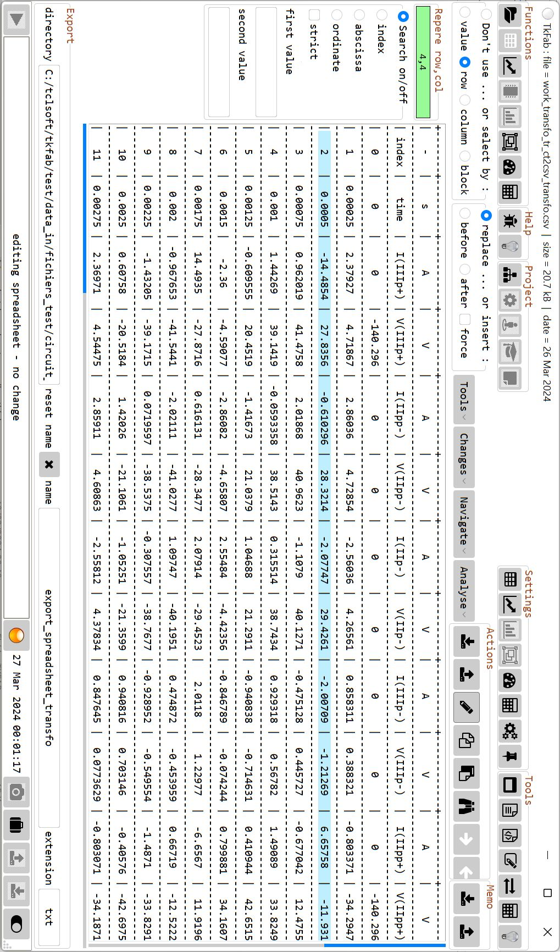Viewport: 560px width, 952px height.
Task: Click the X reset name button
Action: 49,464
